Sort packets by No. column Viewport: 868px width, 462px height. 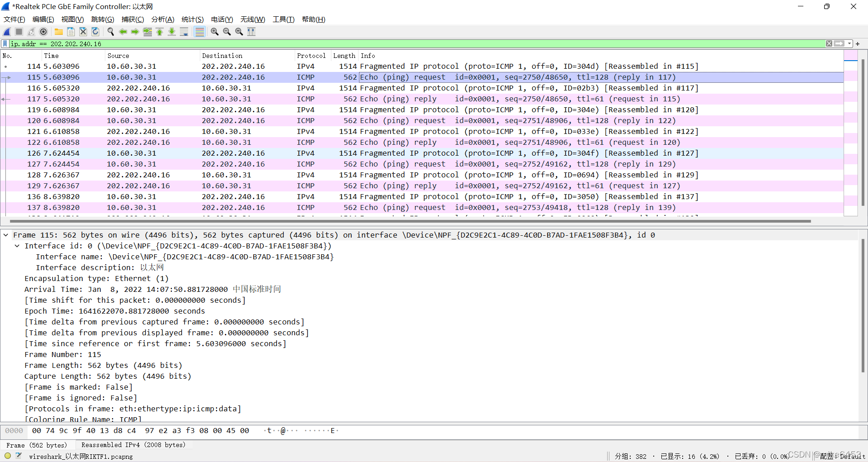click(x=21, y=56)
